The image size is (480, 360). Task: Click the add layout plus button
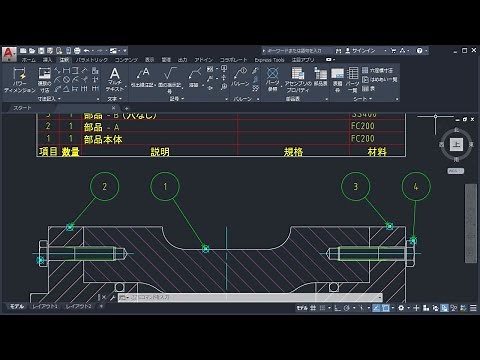(x=101, y=306)
